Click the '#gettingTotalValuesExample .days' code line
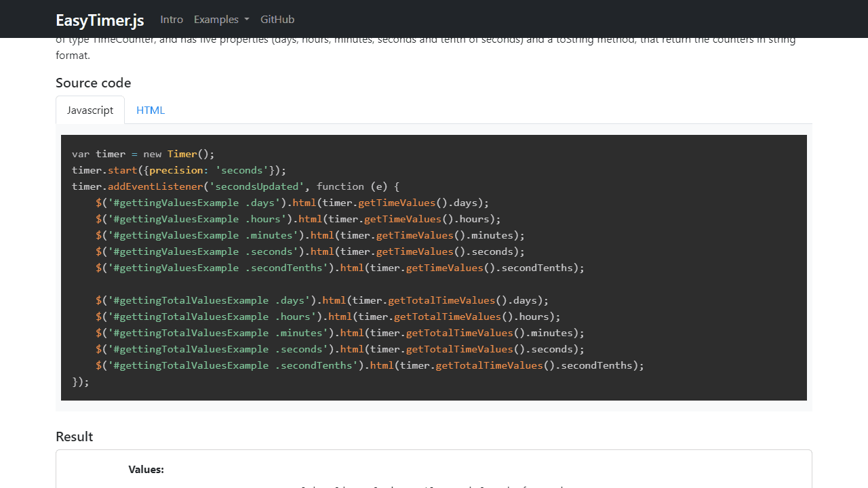The width and height of the screenshot is (868, 488). (322, 300)
